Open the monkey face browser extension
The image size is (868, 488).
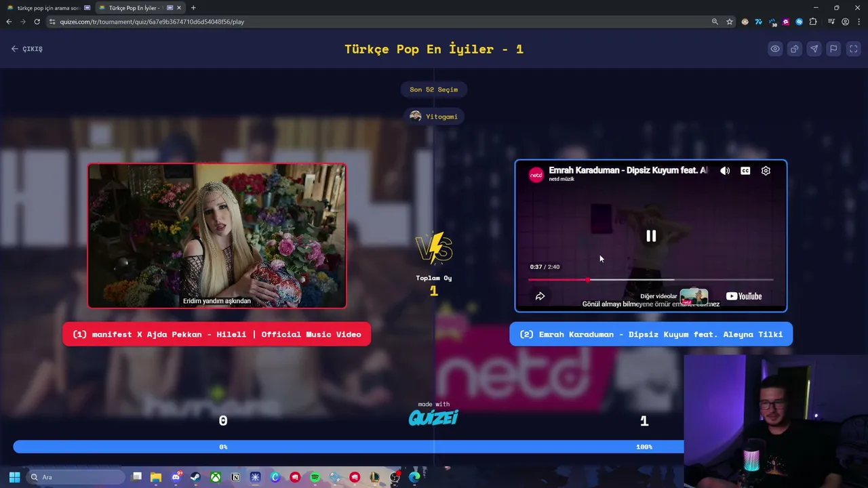coord(745,22)
